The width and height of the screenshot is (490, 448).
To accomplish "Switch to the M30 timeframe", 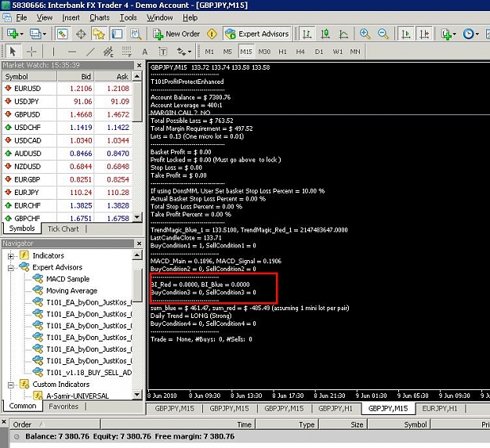I will (264, 52).
